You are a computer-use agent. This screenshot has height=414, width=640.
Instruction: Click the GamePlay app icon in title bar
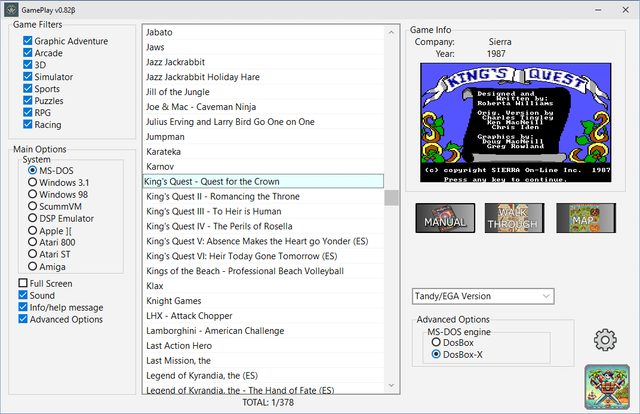click(x=11, y=10)
